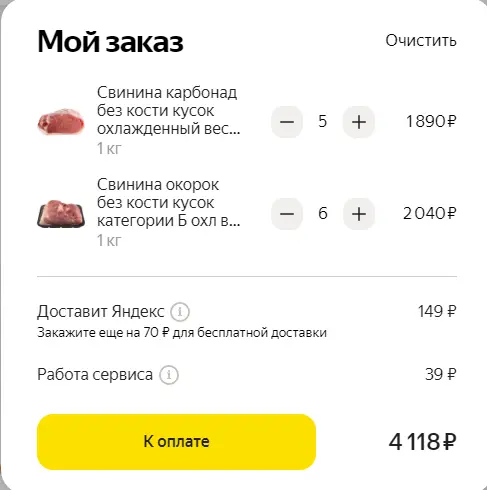Click Очистить to clear the order

[x=421, y=41]
